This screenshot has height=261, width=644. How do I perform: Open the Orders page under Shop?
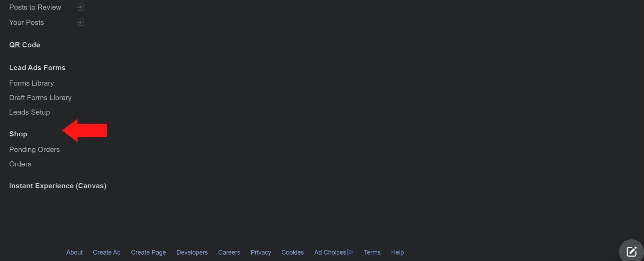click(x=20, y=164)
